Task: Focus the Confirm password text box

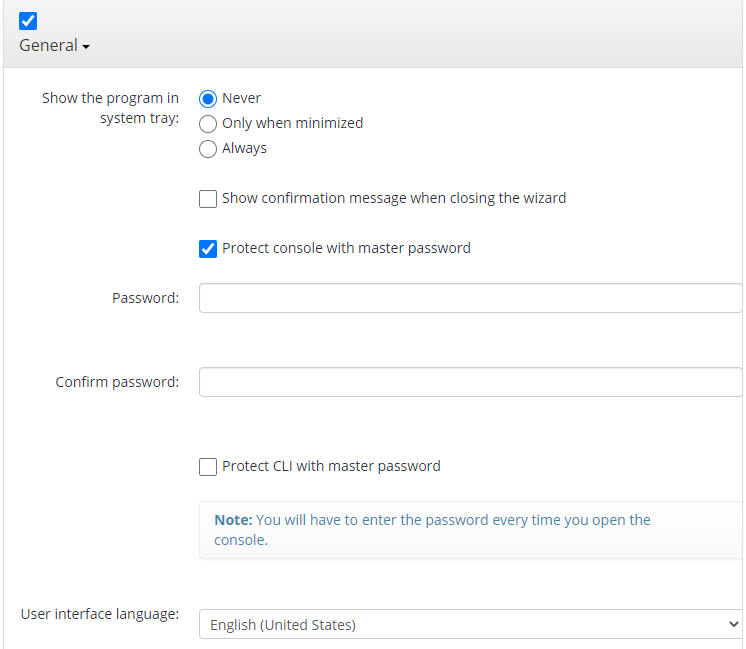Action: [x=471, y=382]
